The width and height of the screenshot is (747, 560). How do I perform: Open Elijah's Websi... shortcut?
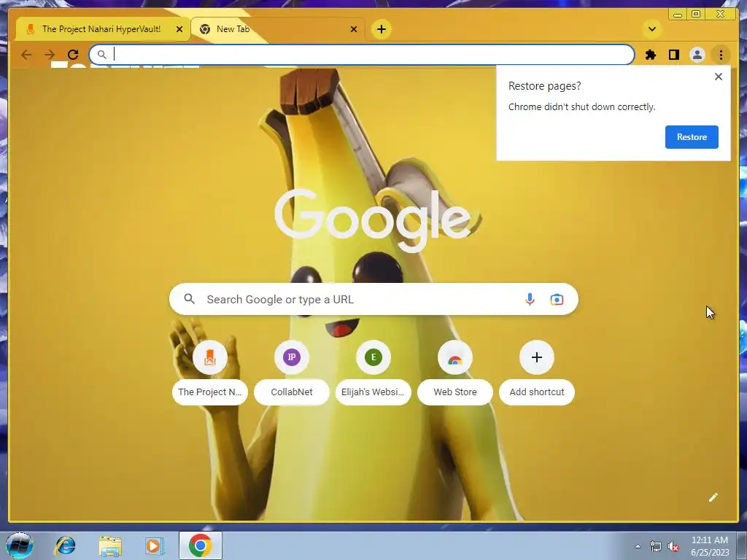[x=373, y=373]
